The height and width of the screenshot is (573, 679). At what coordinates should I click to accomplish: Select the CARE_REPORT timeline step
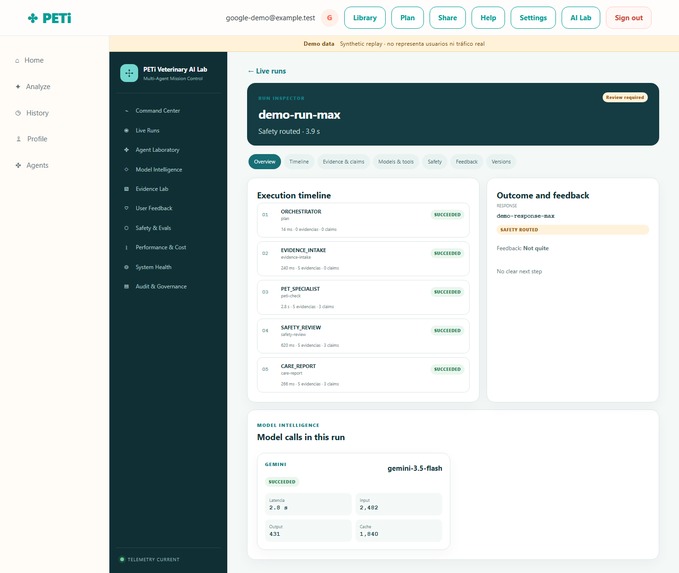[x=363, y=375]
